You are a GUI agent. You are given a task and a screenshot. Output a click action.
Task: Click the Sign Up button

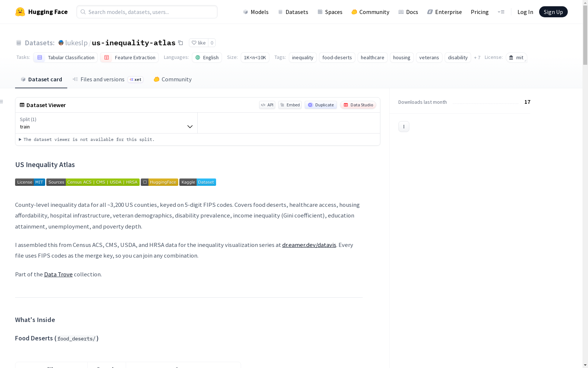553,12
